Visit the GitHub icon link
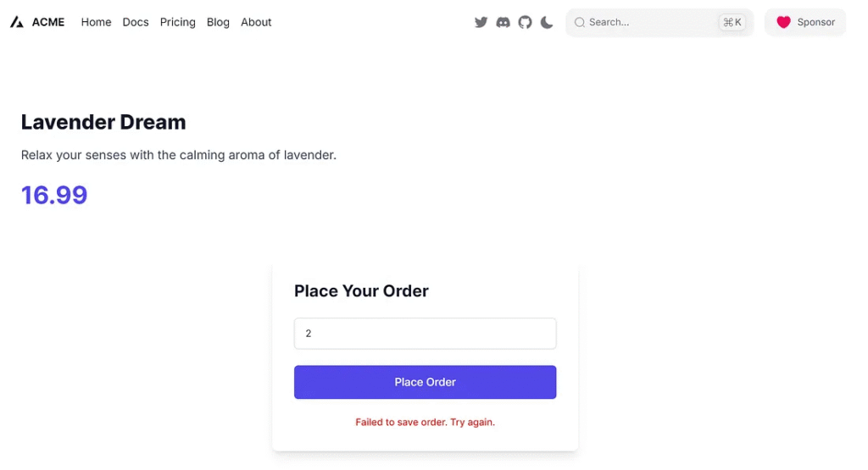This screenshot has width=868, height=470. (525, 23)
